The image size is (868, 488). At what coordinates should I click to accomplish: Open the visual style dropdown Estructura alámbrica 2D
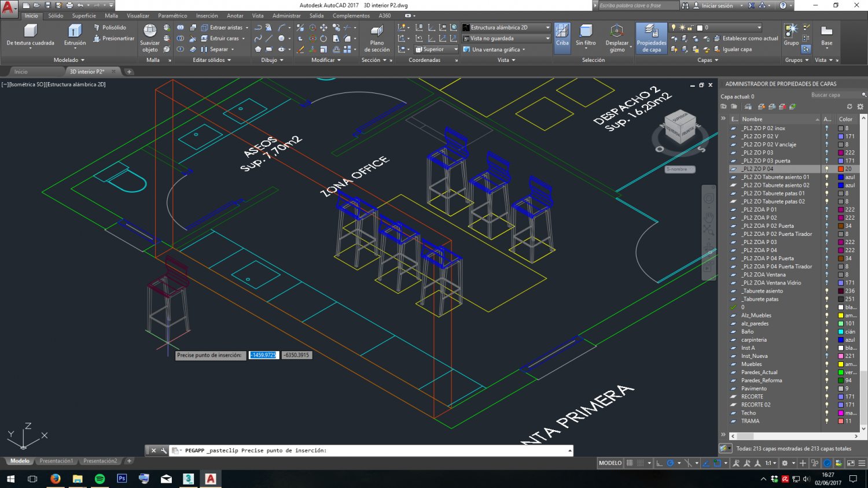[x=506, y=27]
